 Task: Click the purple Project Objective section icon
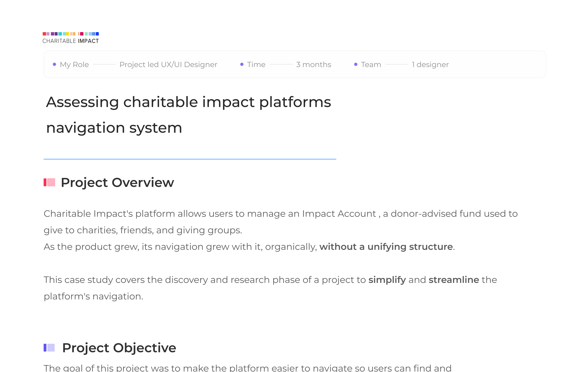[x=49, y=348]
